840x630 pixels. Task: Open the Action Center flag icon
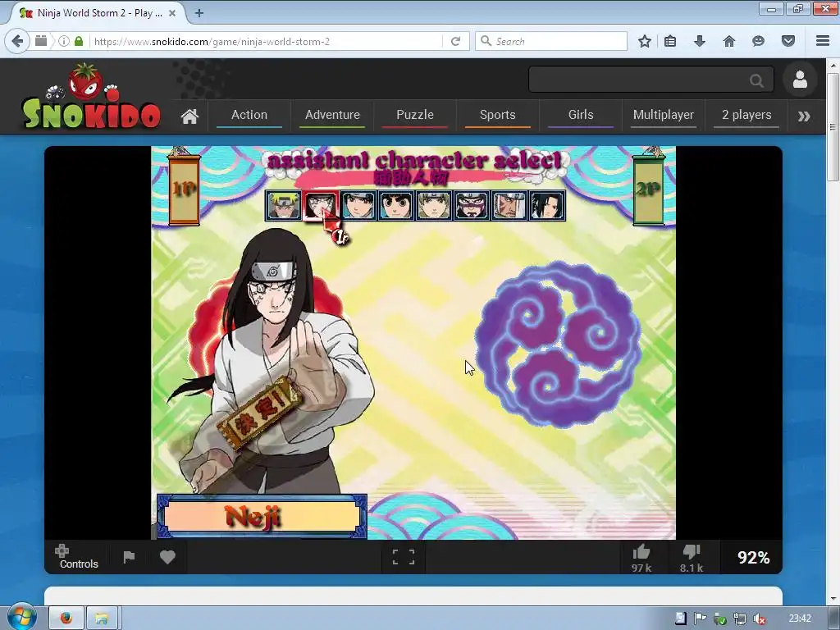tap(700, 619)
